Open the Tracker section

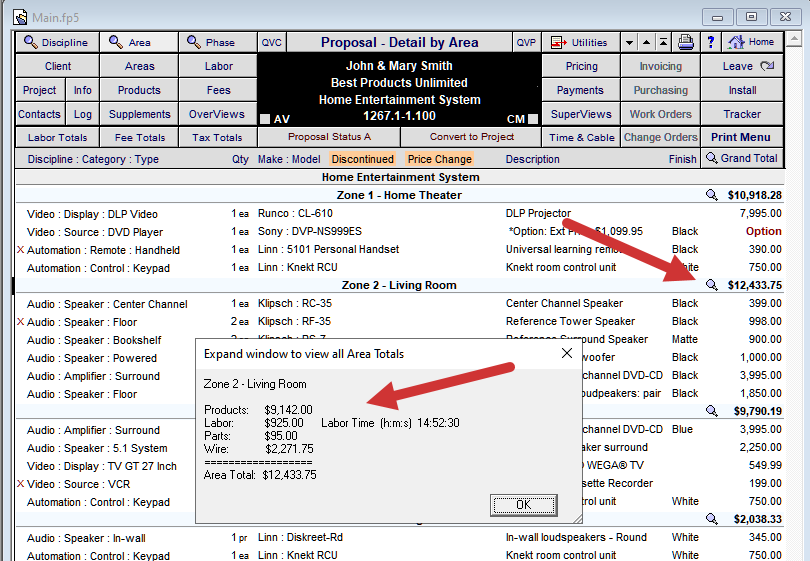coord(742,114)
